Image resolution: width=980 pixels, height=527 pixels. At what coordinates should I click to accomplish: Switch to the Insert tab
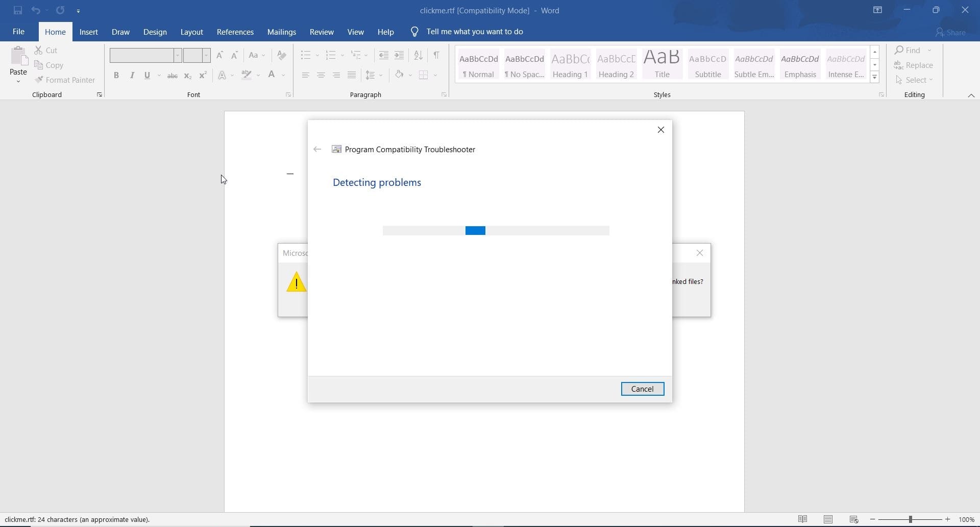pos(88,32)
